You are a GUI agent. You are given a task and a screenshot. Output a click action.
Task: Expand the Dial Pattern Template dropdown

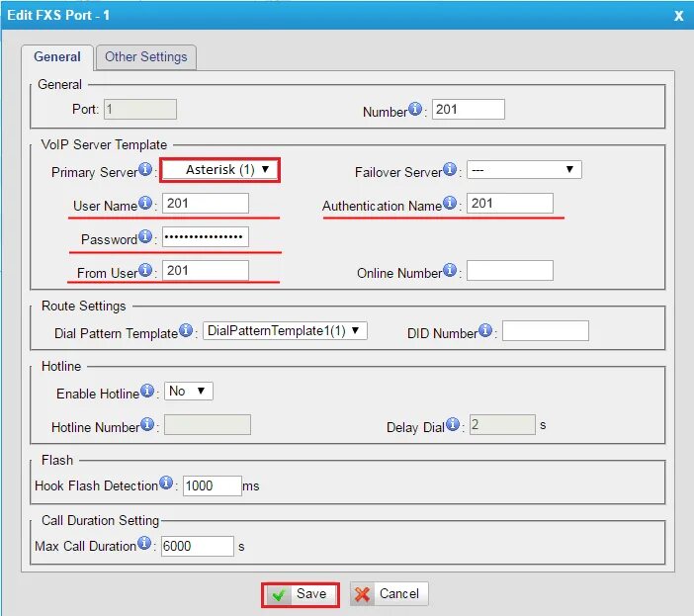(285, 330)
